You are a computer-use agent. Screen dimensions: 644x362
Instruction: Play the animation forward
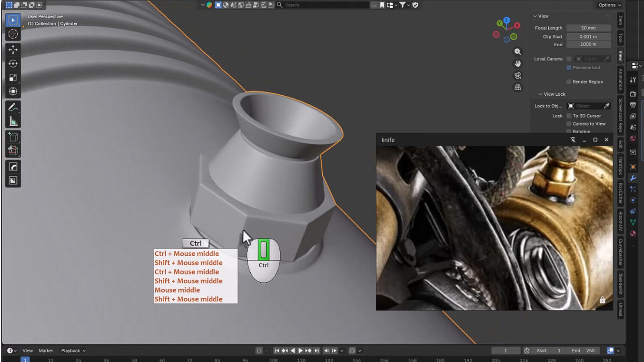(300, 350)
